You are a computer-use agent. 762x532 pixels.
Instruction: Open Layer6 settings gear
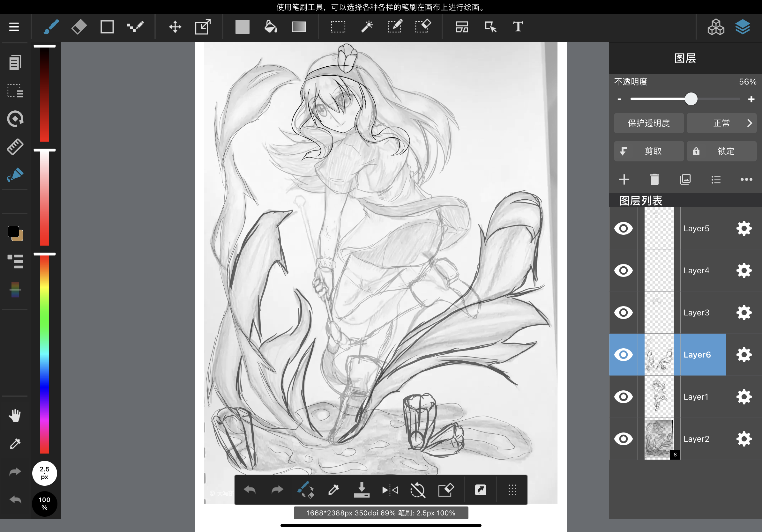pos(744,355)
